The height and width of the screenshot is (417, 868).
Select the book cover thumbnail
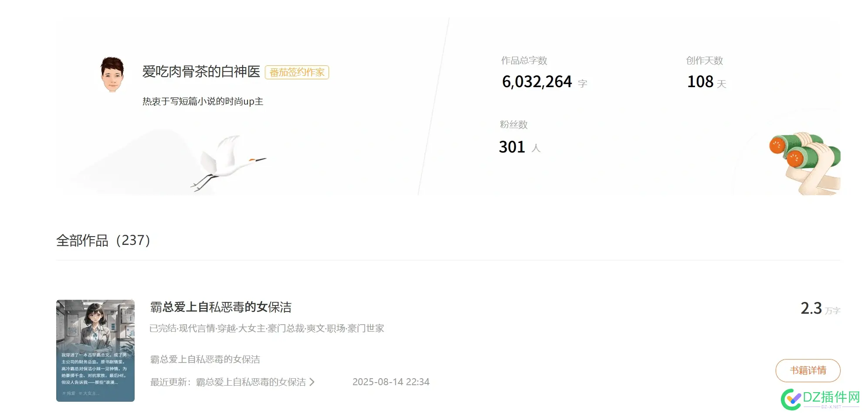95,350
